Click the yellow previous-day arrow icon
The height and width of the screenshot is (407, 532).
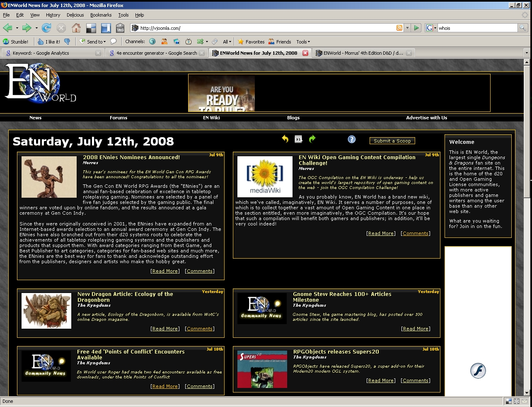point(285,139)
